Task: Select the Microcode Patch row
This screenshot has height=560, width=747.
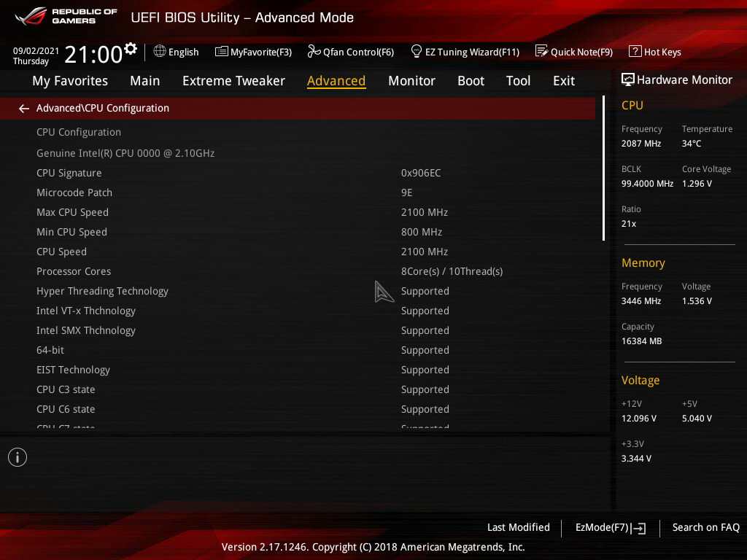Action: 298,192
